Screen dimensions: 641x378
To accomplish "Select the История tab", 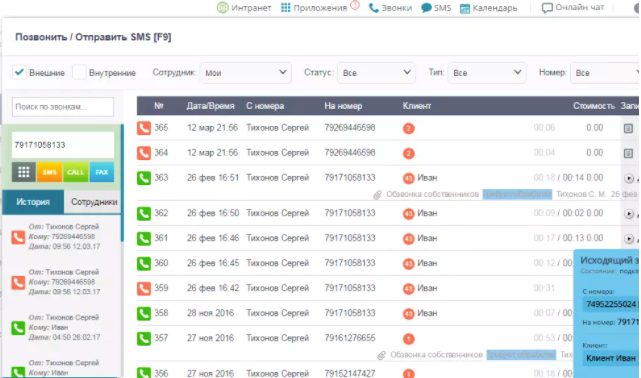I will pos(33,202).
